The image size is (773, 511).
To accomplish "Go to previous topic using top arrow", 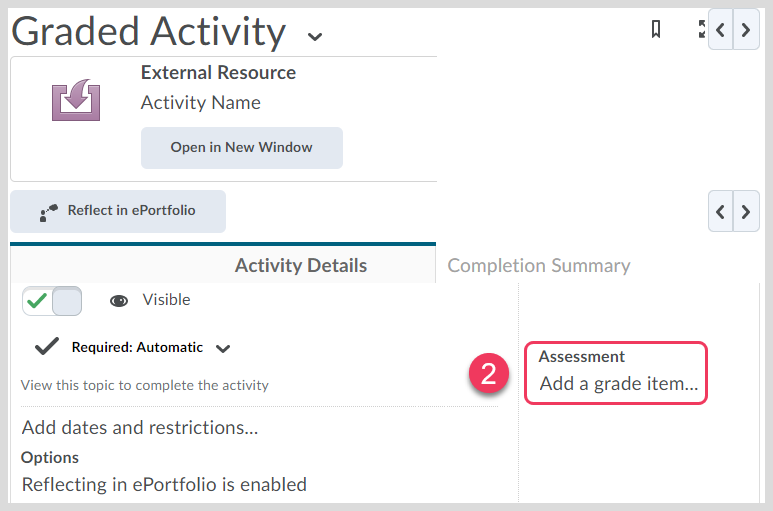I will coord(720,31).
